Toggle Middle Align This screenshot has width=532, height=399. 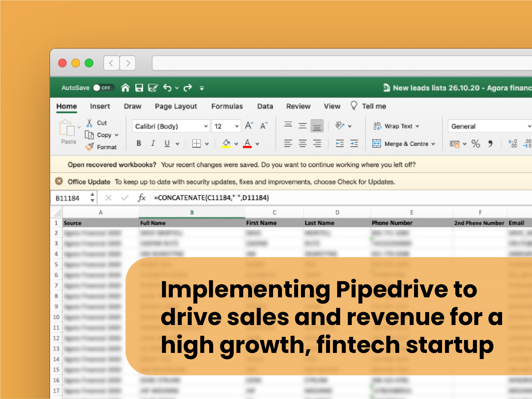[302, 126]
